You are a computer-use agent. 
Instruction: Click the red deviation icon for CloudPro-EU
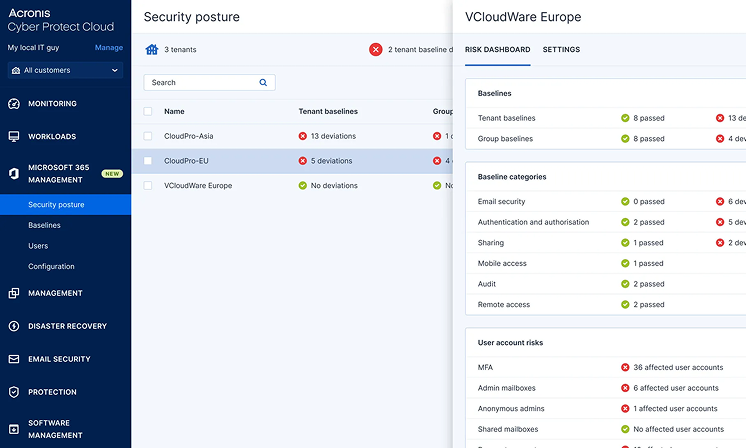click(x=302, y=161)
